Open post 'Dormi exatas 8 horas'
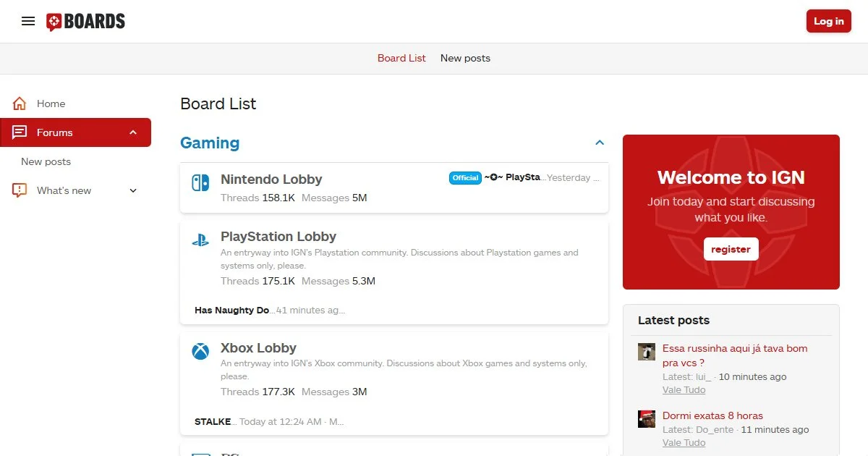Image resolution: width=868 pixels, height=456 pixels. (x=712, y=415)
